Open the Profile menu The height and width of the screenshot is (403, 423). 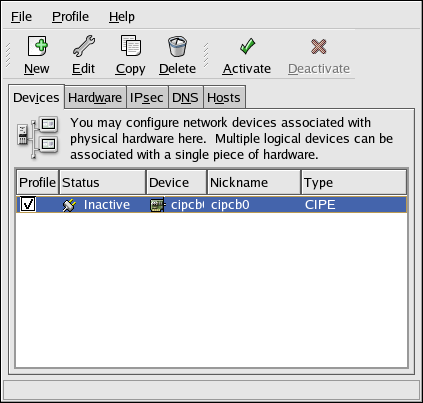[x=70, y=17]
